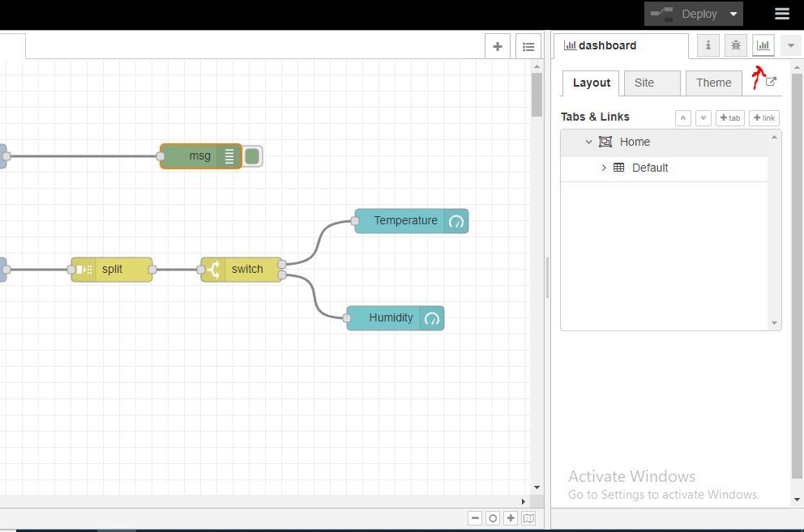Add a new link button
This screenshot has height=532, width=804.
coord(764,118)
